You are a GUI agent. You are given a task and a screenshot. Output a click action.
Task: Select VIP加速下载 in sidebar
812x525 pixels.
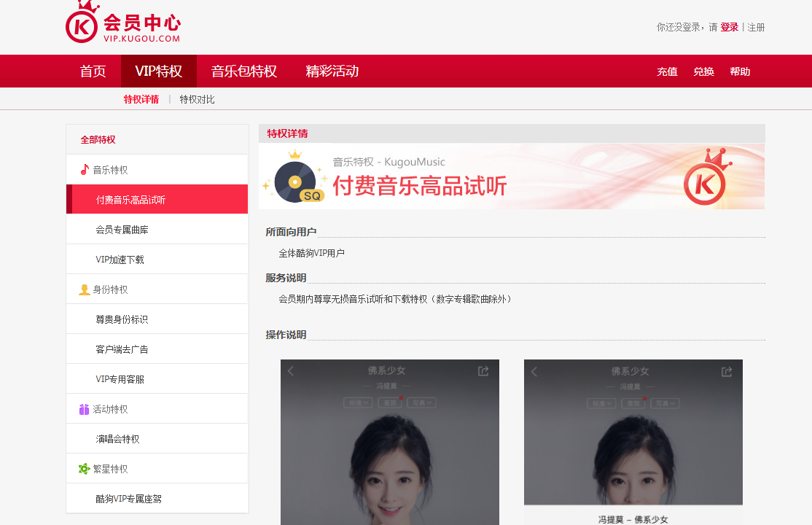157,260
